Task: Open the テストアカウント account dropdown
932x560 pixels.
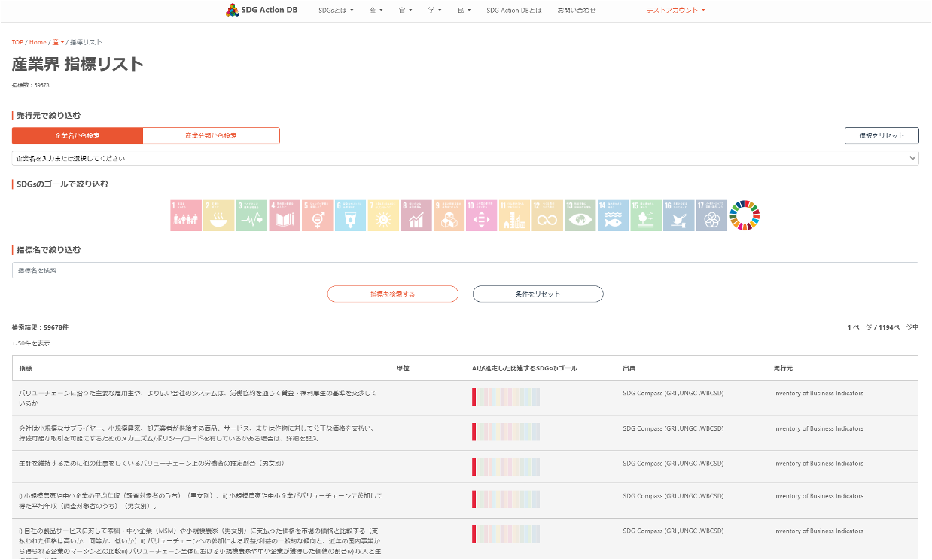Action: click(675, 11)
